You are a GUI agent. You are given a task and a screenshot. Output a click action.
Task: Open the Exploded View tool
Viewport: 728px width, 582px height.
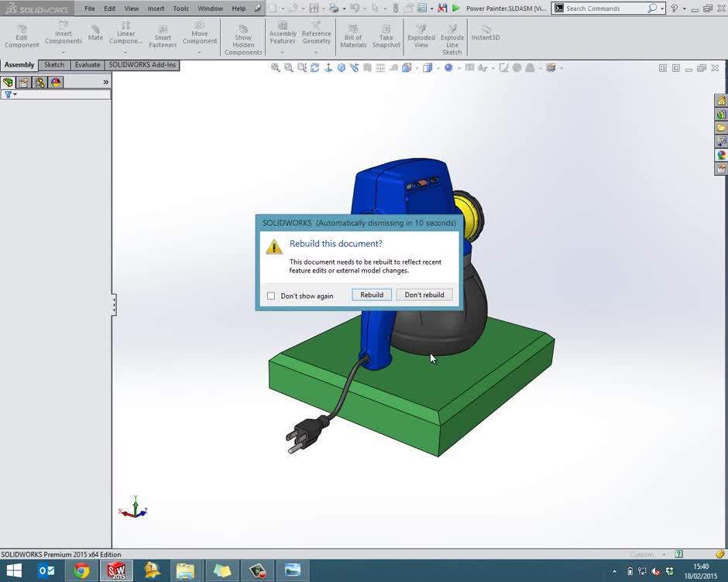pos(421,35)
